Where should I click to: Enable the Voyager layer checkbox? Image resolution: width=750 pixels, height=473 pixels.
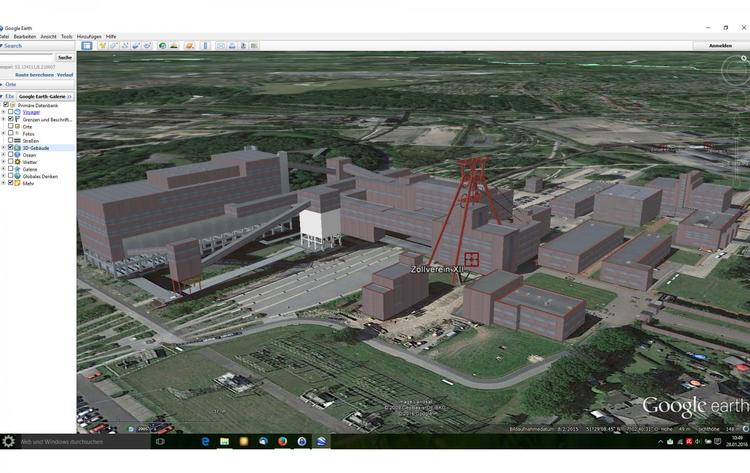tap(11, 112)
